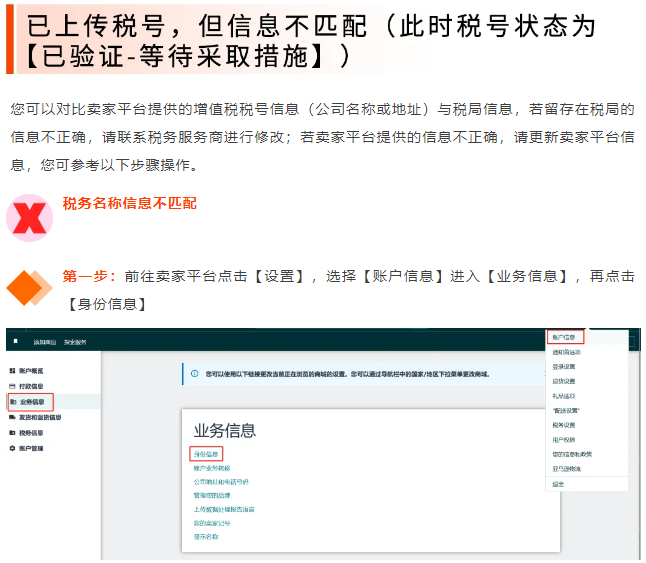This screenshot has height=563, width=646.
Task: Click the orange diamond icon beside 第一步
Action: 29,288
